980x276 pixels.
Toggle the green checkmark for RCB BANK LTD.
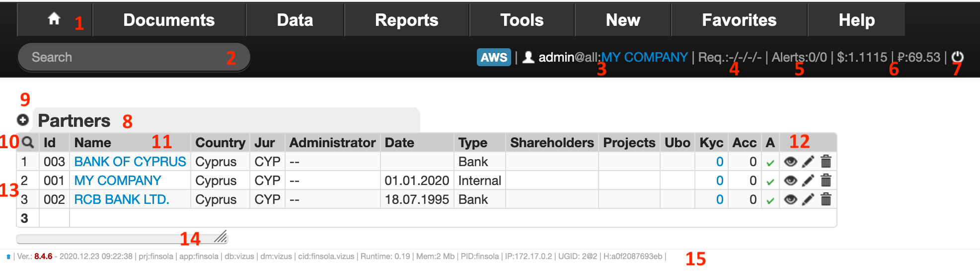(x=770, y=200)
